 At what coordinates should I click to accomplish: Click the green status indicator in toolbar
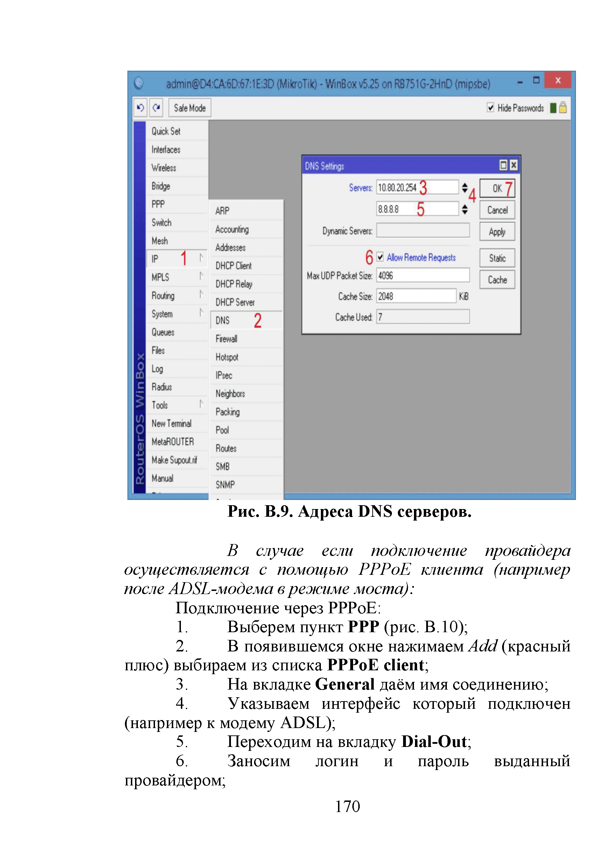click(553, 108)
